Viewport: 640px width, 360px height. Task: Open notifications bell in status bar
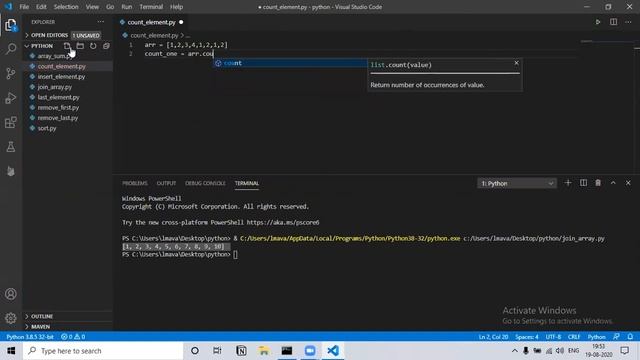(x=630, y=336)
